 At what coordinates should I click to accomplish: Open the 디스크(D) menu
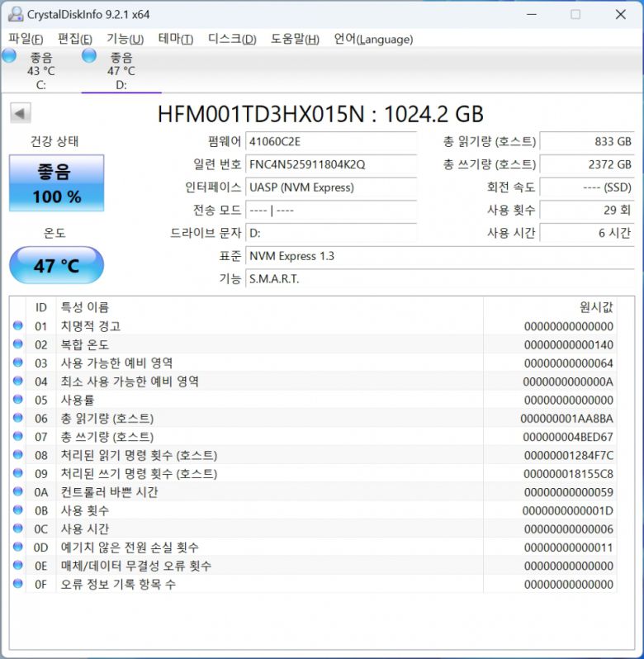point(232,39)
